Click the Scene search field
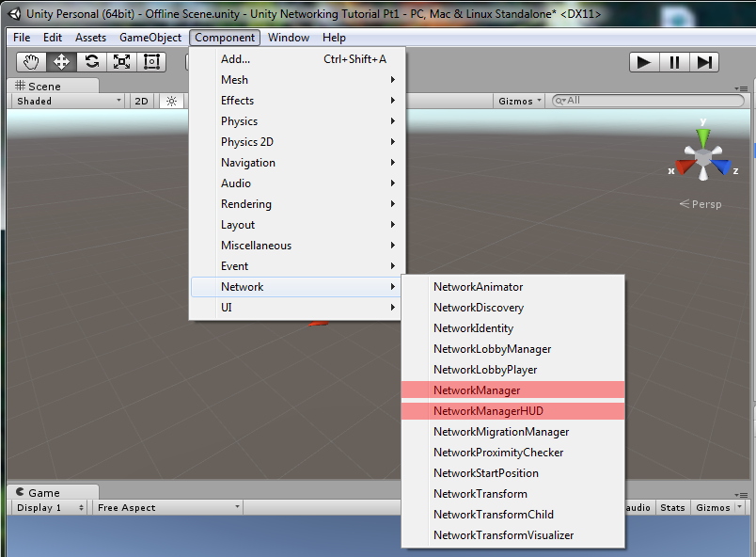 pyautogui.click(x=649, y=101)
